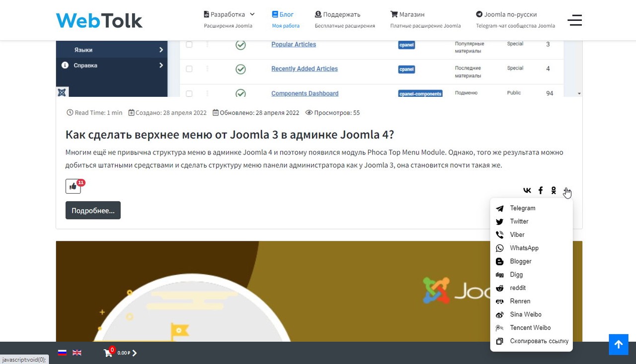Screen dimensions: 636x364
Task: Tick the checkbox beside Popular Articles row
Action: [189, 44]
